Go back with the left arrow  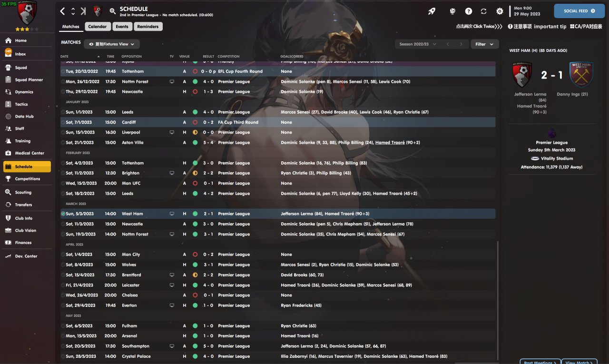tap(62, 11)
